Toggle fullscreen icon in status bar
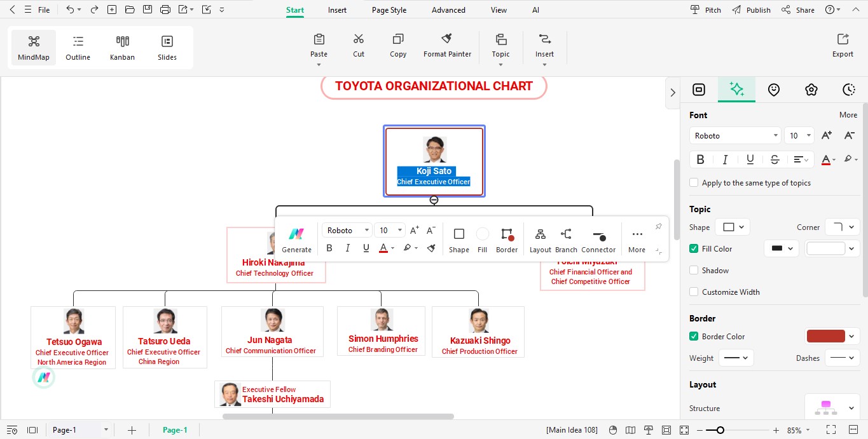The height and width of the screenshot is (439, 868). pos(830,430)
